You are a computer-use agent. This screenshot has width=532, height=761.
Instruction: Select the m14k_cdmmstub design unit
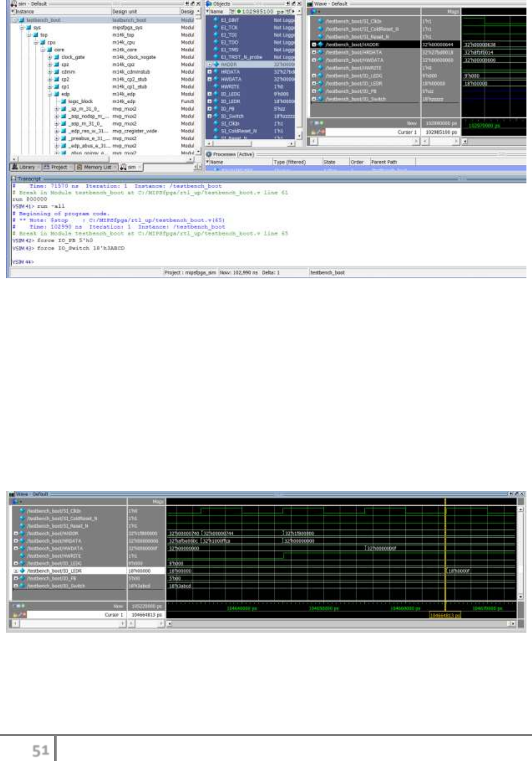(x=131, y=72)
